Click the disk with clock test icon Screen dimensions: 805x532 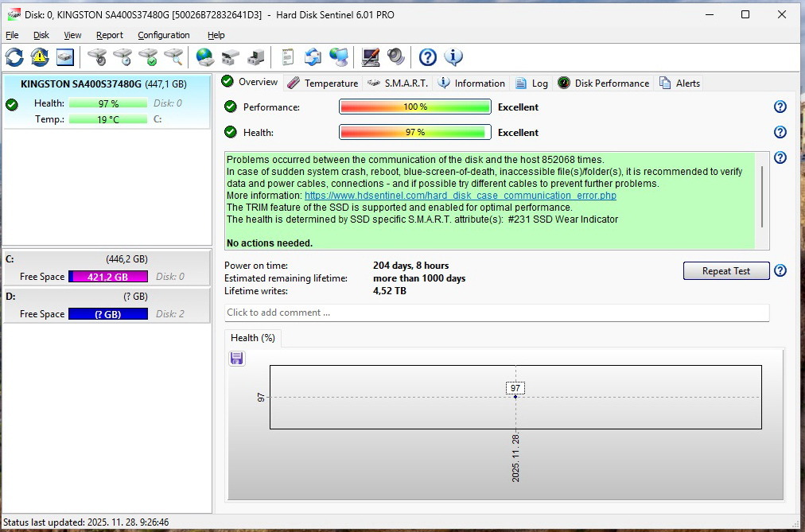coord(122,57)
